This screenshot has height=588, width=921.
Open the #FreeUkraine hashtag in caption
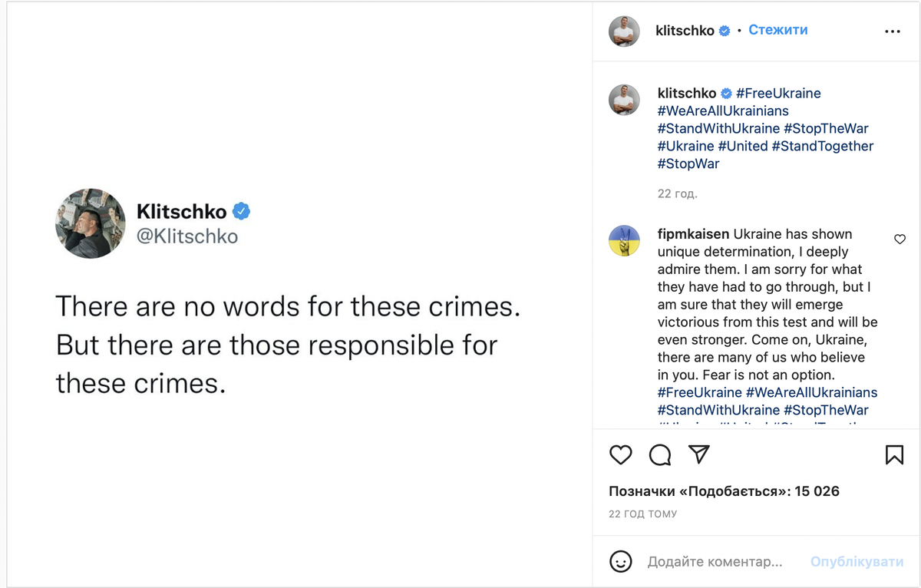click(778, 94)
